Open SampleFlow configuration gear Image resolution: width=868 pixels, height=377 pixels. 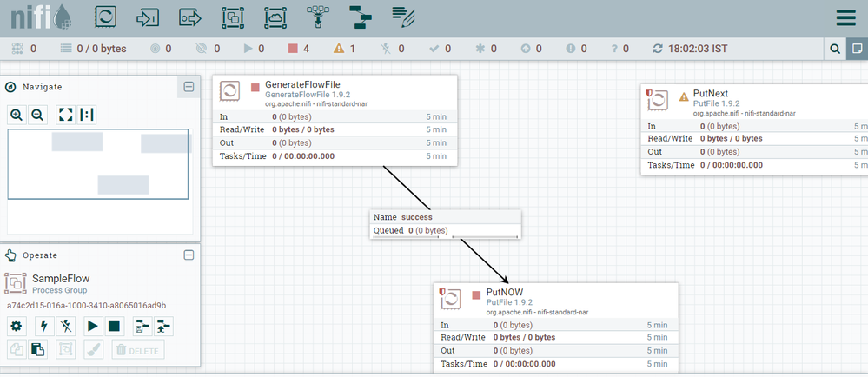pyautogui.click(x=17, y=327)
